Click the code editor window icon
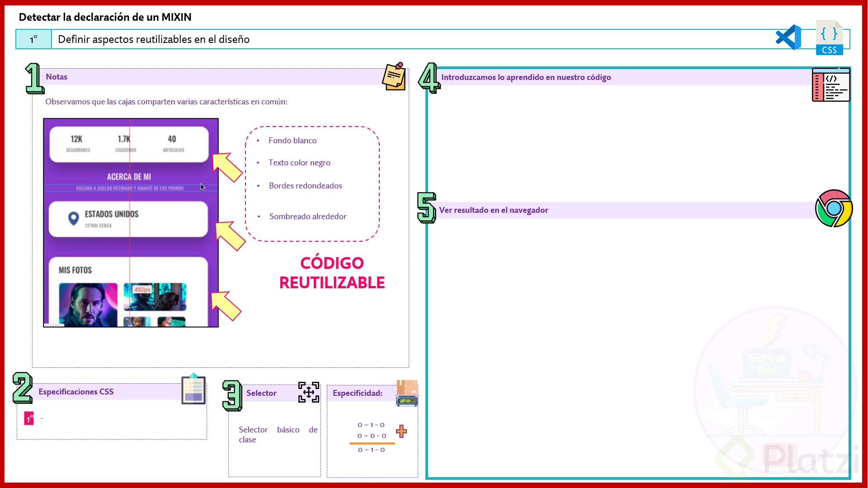 pyautogui.click(x=831, y=85)
